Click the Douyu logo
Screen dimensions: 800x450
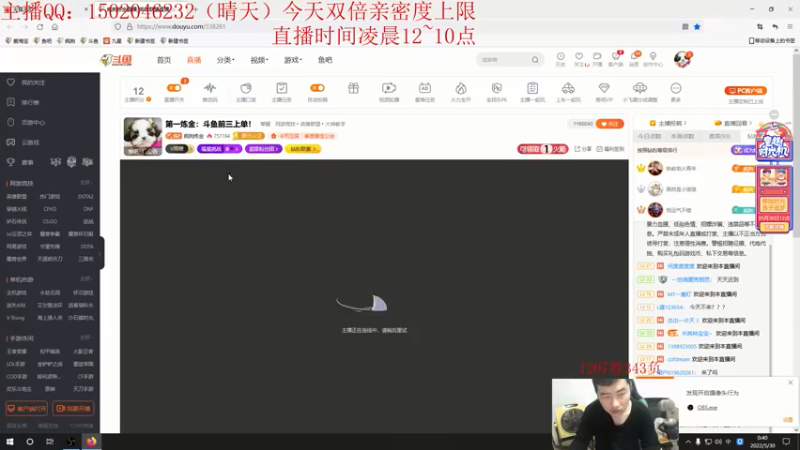[116, 60]
